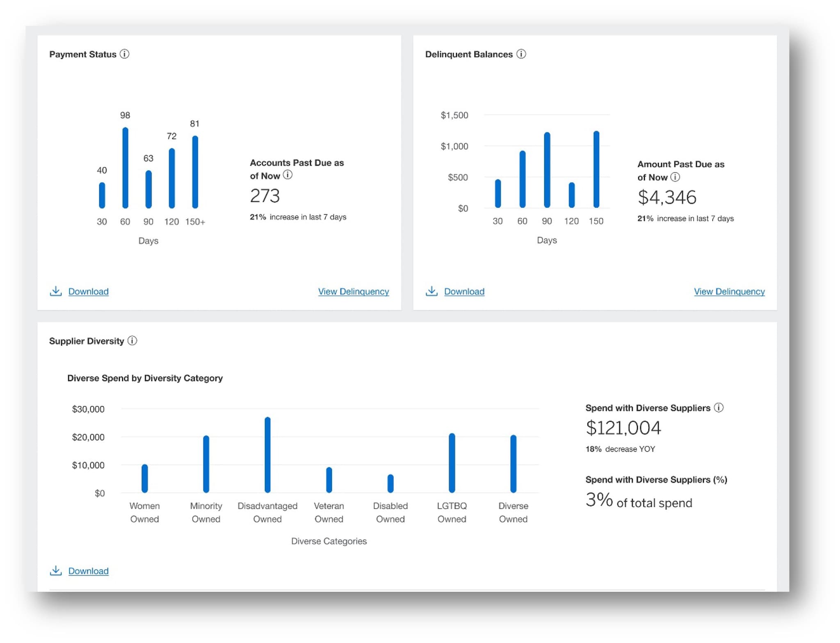Click the Disadvantaged Owned spend bar
The width and height of the screenshot is (840, 643).
pos(267,455)
